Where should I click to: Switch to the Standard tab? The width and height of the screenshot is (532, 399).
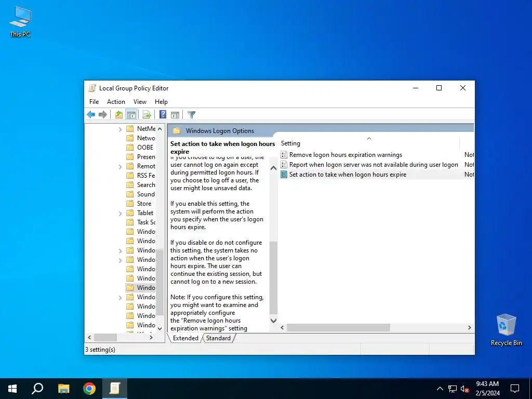218,338
